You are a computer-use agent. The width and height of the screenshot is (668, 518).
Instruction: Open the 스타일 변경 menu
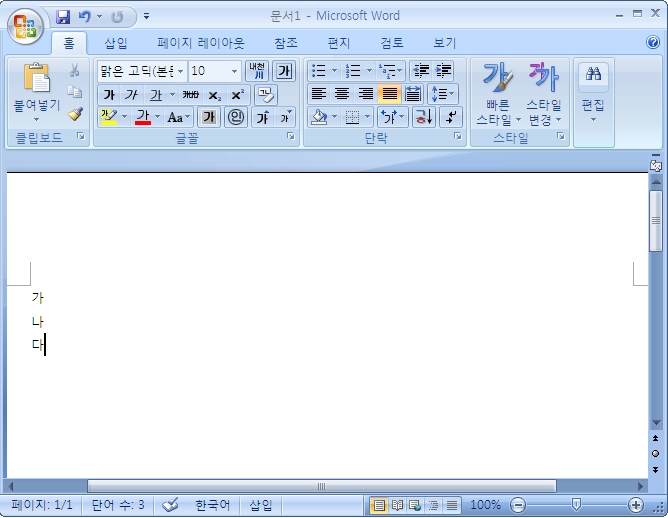tap(545, 95)
